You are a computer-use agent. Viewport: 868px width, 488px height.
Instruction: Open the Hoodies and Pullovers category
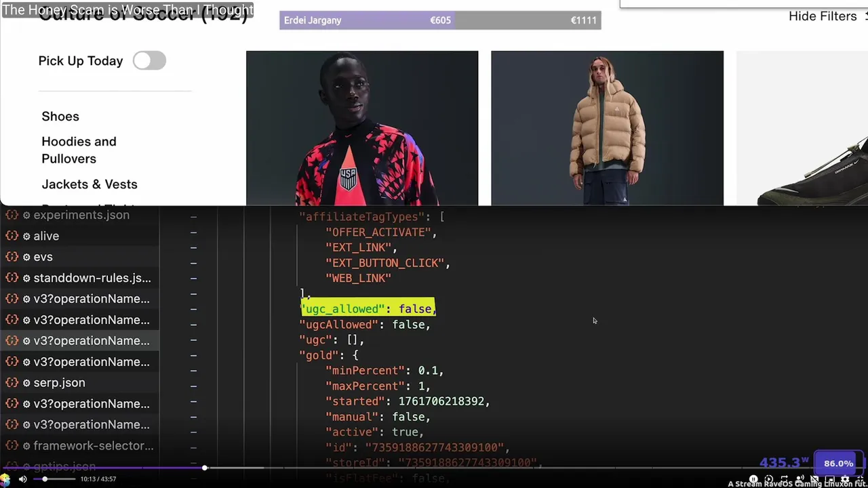coord(79,150)
